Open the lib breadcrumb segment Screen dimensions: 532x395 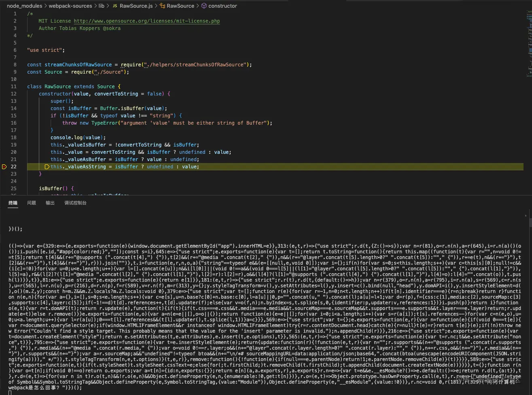pos(101,6)
